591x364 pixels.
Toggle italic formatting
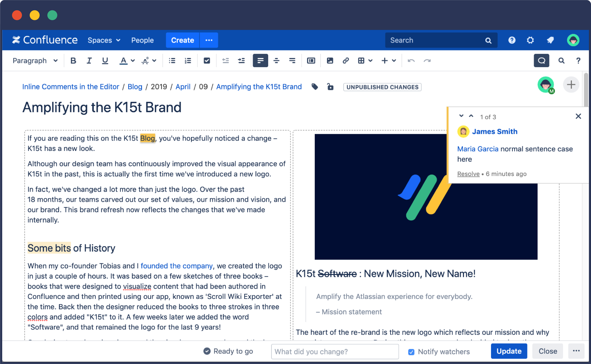[x=89, y=61]
